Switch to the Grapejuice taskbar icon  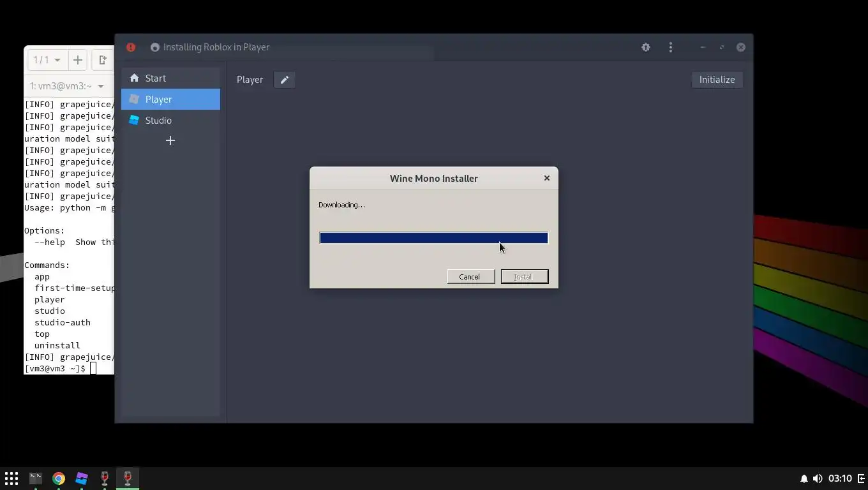(x=82, y=478)
